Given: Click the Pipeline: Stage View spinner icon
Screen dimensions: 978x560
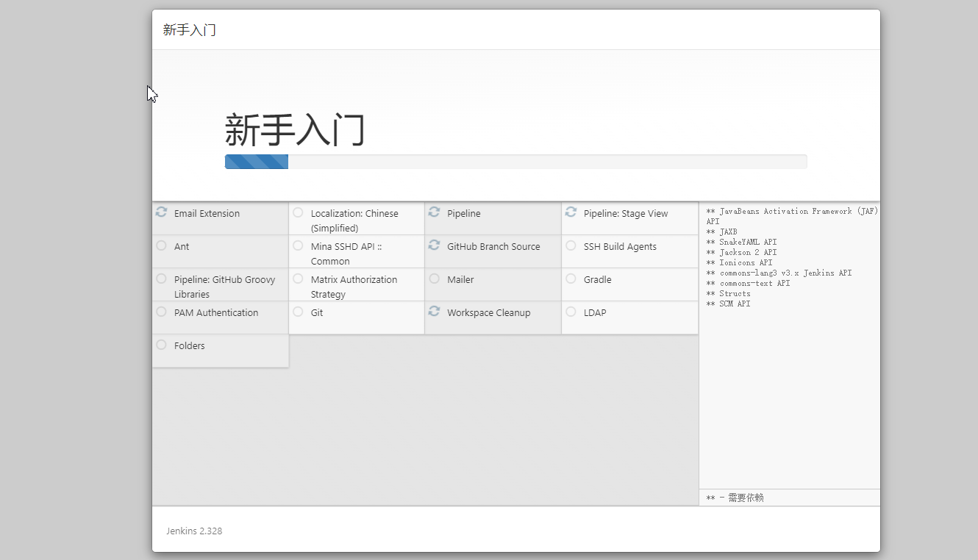Looking at the screenshot, I should coord(571,212).
